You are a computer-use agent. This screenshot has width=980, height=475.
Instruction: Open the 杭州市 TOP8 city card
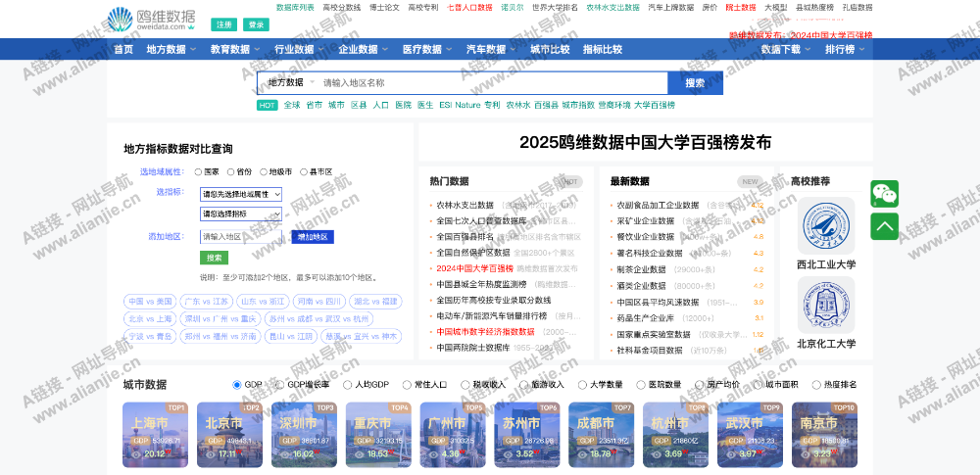(x=675, y=435)
